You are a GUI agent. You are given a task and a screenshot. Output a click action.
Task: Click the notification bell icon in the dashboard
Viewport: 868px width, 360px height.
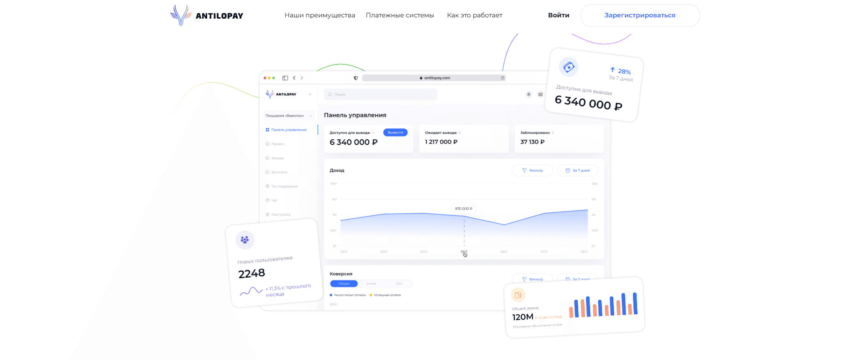[529, 94]
